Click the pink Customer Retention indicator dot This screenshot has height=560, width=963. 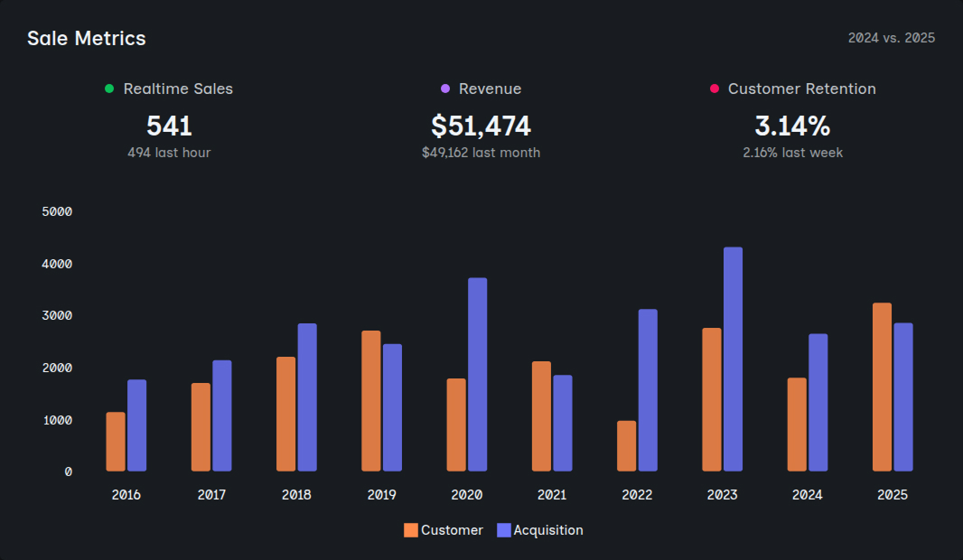click(715, 89)
